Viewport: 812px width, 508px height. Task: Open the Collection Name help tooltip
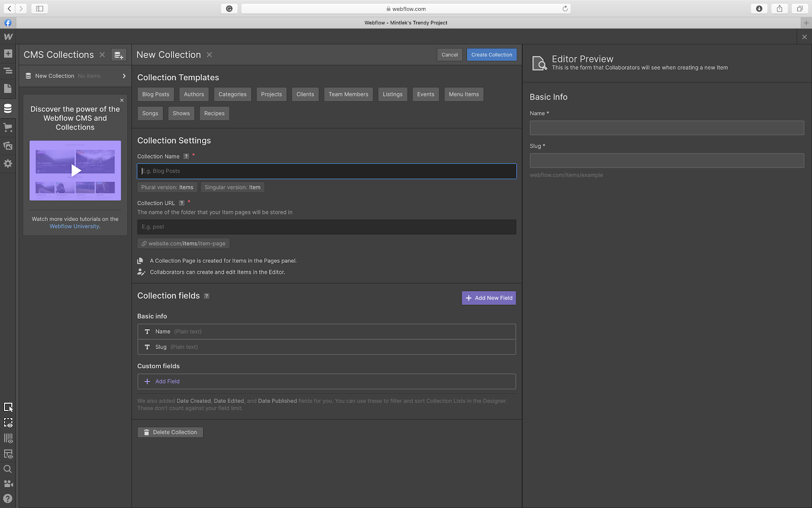[x=186, y=156]
